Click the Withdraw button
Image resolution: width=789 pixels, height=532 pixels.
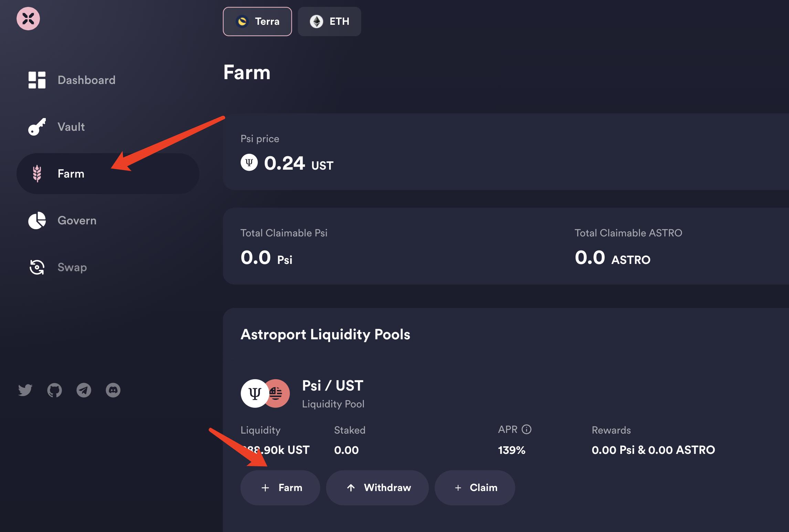coord(377,488)
